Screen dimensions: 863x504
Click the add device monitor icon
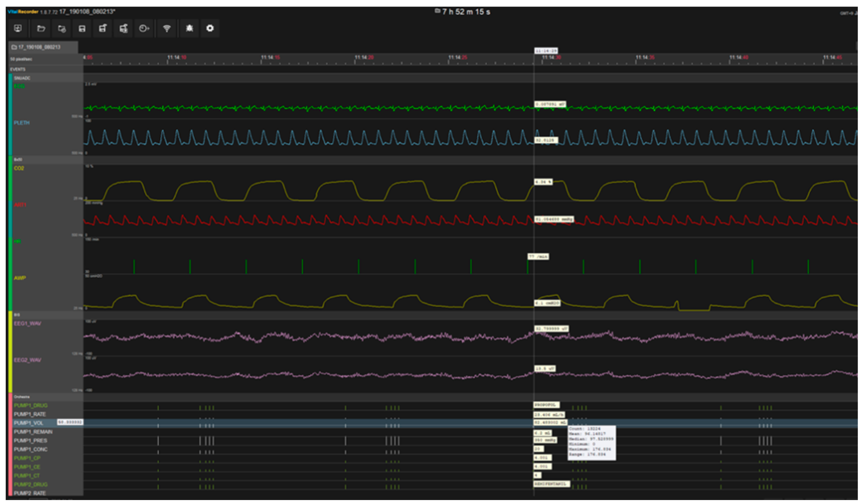(x=18, y=28)
